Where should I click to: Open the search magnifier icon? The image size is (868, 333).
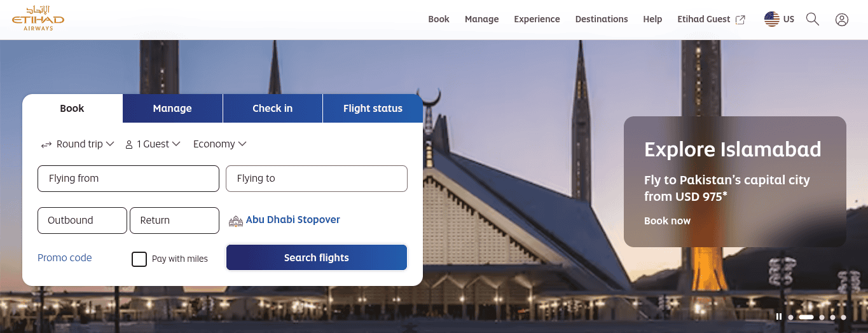coord(813,19)
